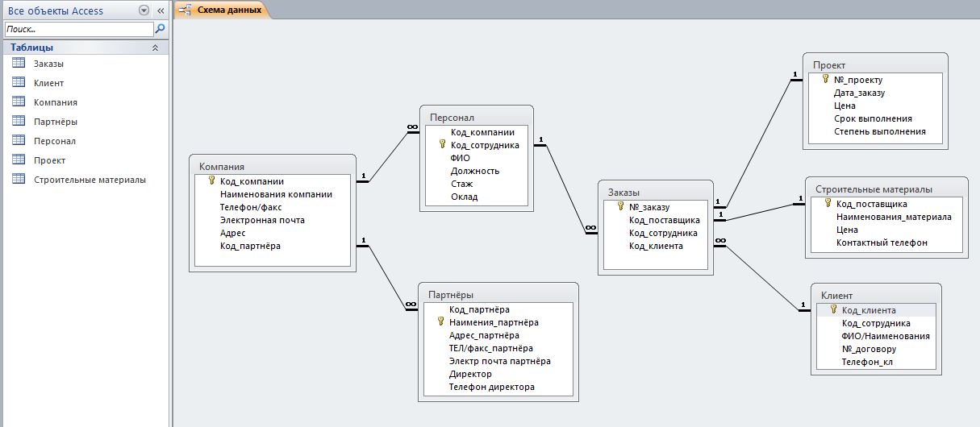Click the key icon beside Код_сотрудника in Персонал
Screen dimensions: 980x427
[442, 145]
